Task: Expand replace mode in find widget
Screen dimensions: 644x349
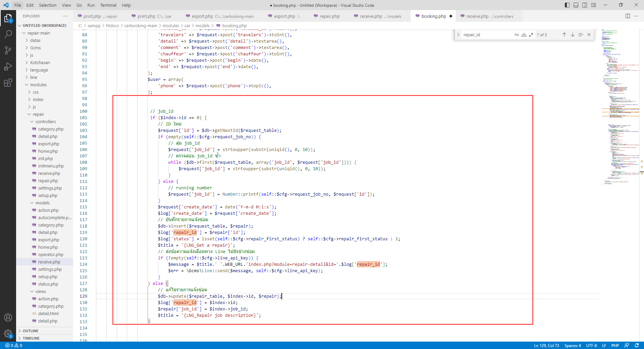Action: click(x=458, y=35)
